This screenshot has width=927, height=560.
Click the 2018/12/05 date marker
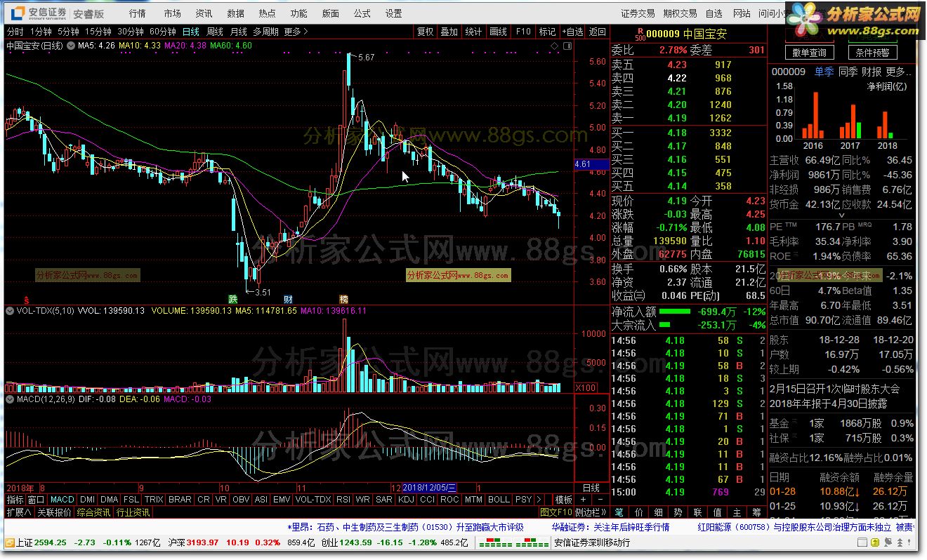430,487
